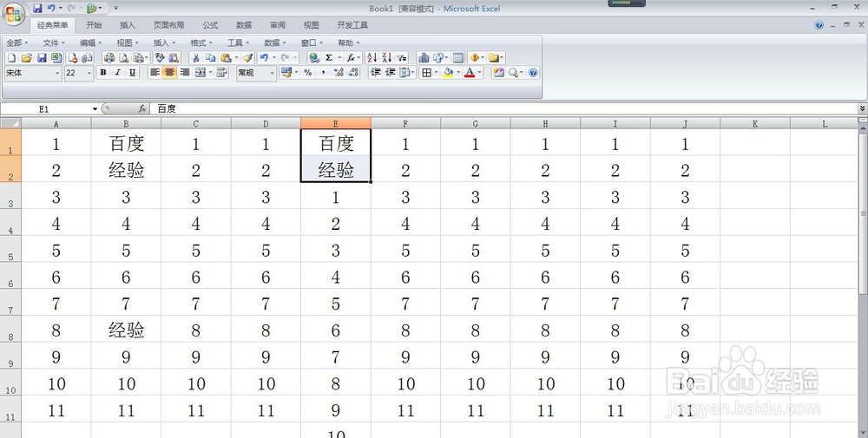The image size is (868, 438).
Task: Click the Decrease Indent icon
Action: pyautogui.click(x=375, y=73)
